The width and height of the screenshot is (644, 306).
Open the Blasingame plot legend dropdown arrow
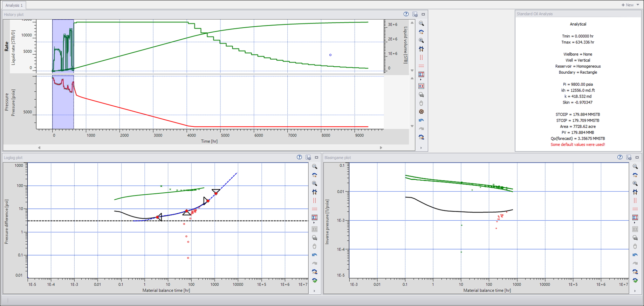pos(635,223)
